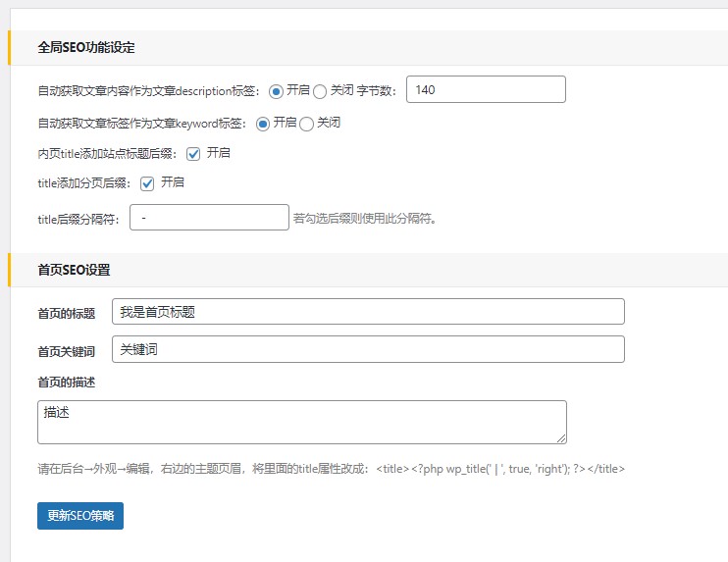Select 关闭 radio for auto keyword tag

[x=306, y=124]
